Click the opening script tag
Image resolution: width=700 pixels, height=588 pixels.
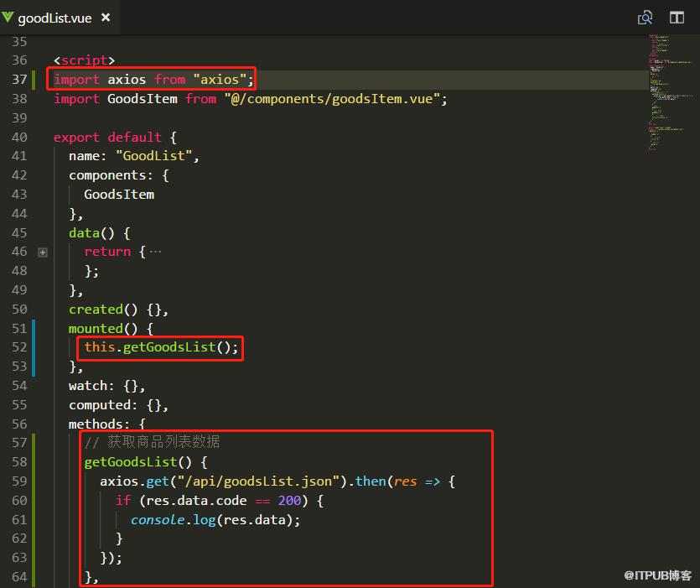click(x=84, y=60)
